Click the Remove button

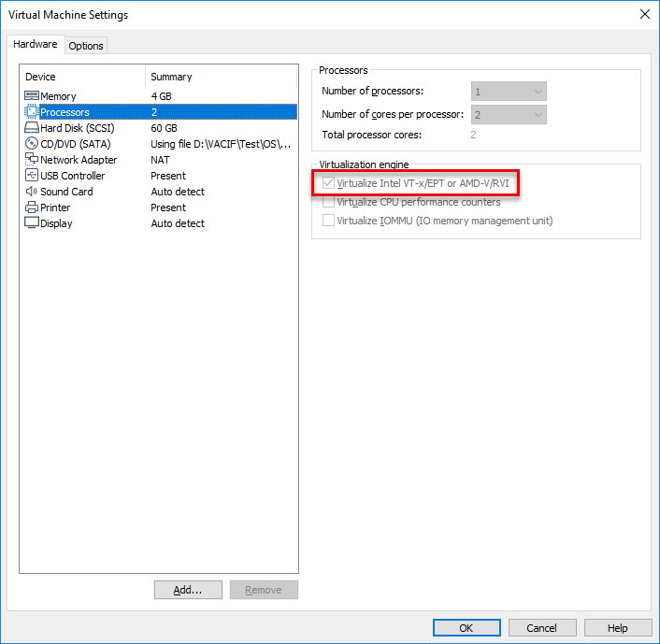[264, 590]
